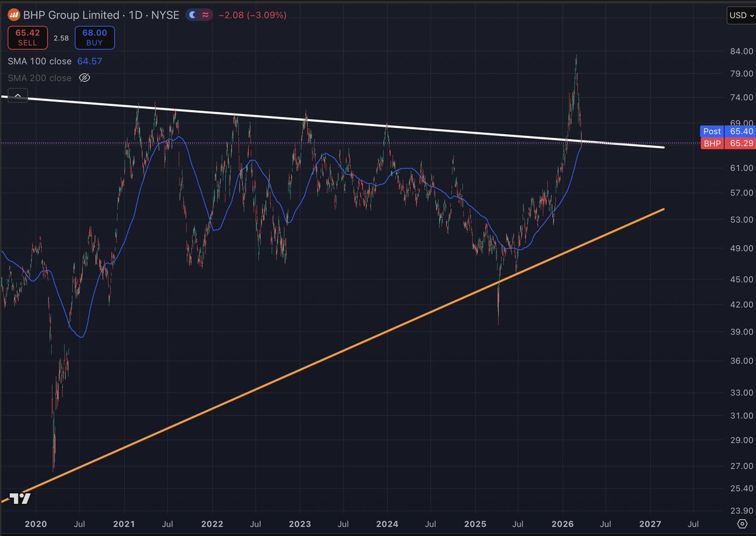Screen dimensions: 756x536
Task: Click the orange BHP symbol logo
Action: (14, 14)
